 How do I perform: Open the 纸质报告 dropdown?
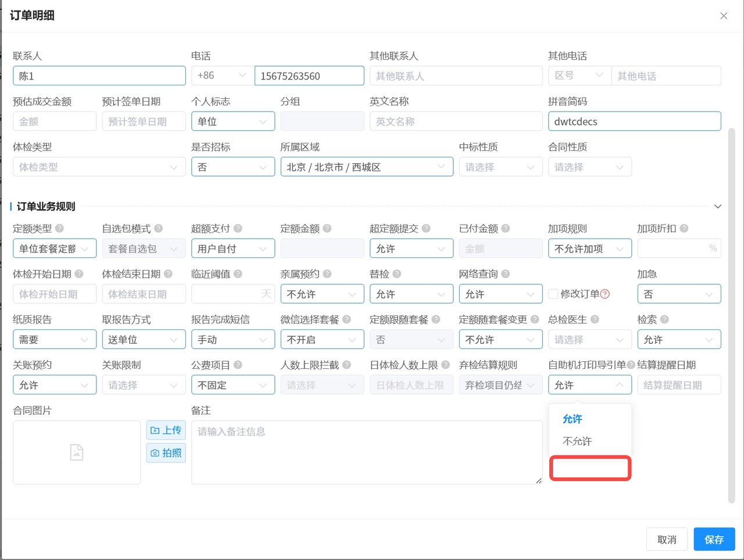(x=55, y=340)
